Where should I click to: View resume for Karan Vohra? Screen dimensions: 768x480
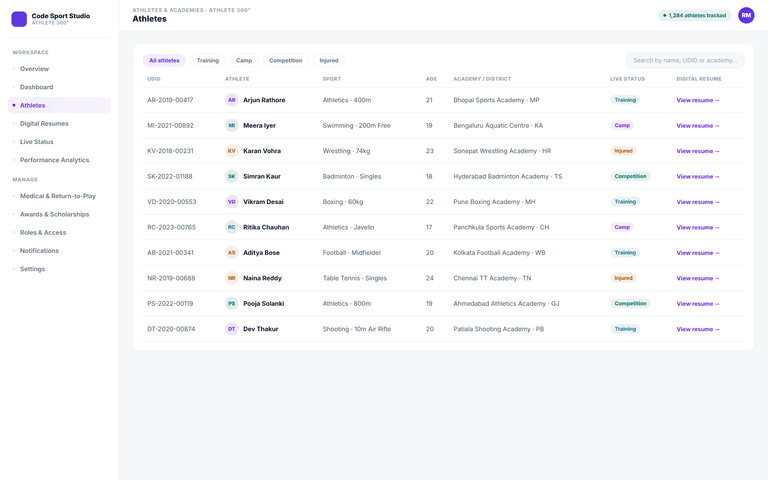[x=698, y=151]
